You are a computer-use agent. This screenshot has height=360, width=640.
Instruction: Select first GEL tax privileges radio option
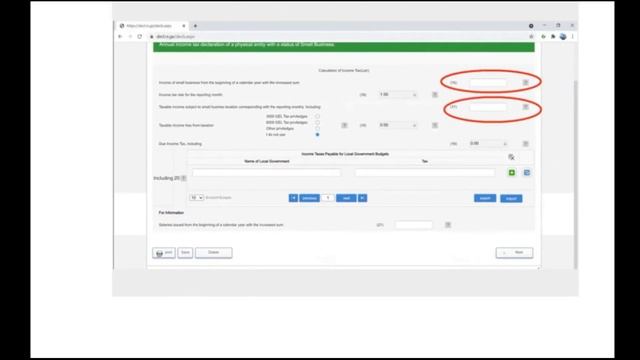pos(317,116)
